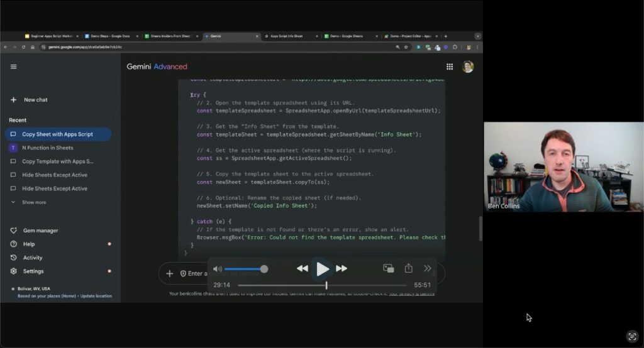This screenshot has width=644, height=348.
Task: Switch to the Sheets Insiders Front Sheet tab
Action: 171,36
